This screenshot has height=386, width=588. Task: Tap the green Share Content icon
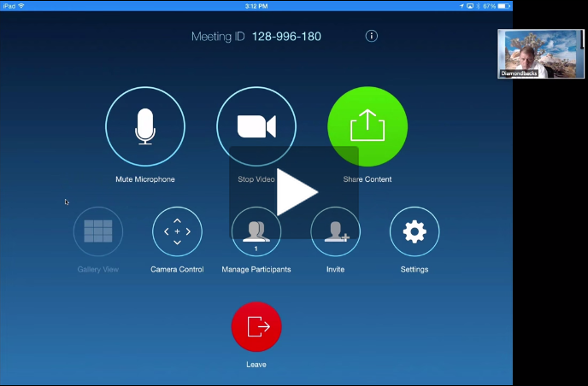tap(367, 126)
